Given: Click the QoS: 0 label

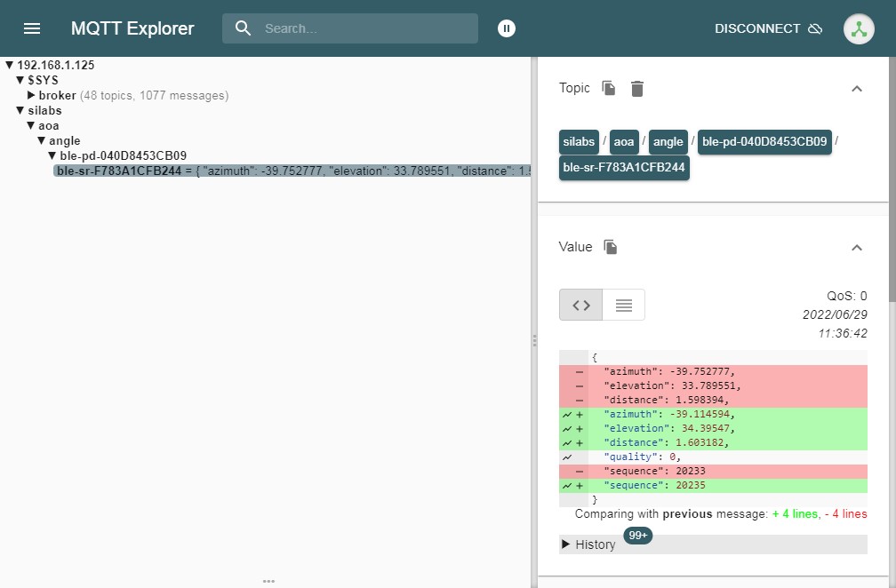Looking at the screenshot, I should [847, 296].
